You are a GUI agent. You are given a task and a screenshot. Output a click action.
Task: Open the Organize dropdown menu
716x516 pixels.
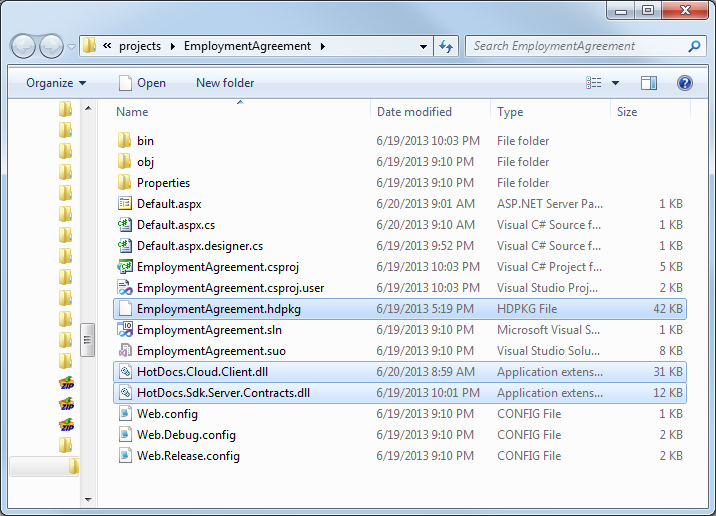point(56,83)
